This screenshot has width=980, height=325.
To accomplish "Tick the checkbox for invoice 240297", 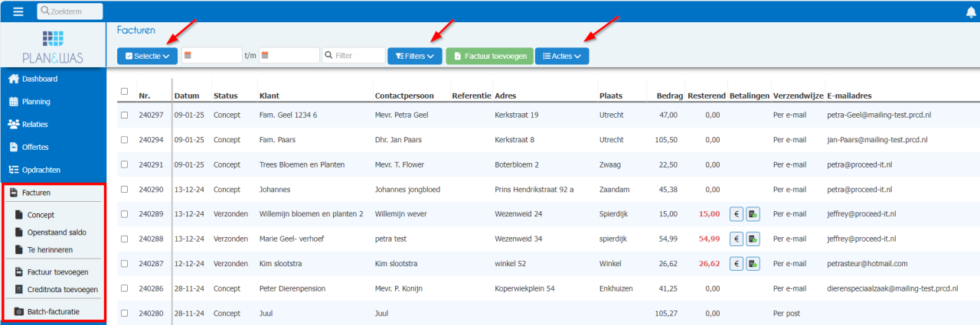I will (x=125, y=115).
